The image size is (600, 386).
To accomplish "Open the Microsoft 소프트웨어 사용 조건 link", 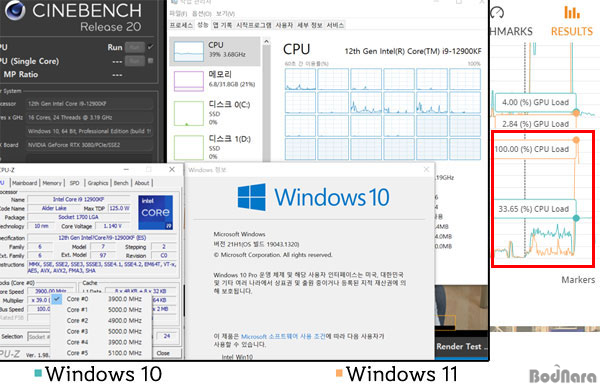I will (x=283, y=336).
